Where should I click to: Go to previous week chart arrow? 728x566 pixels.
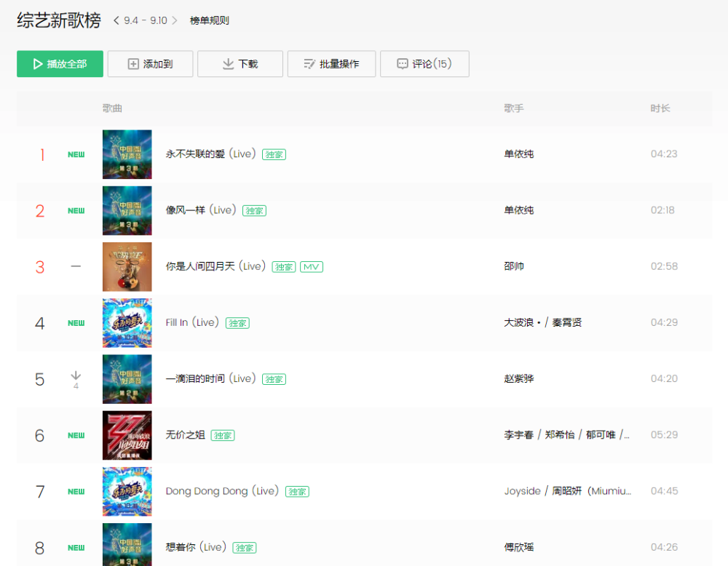[116, 20]
